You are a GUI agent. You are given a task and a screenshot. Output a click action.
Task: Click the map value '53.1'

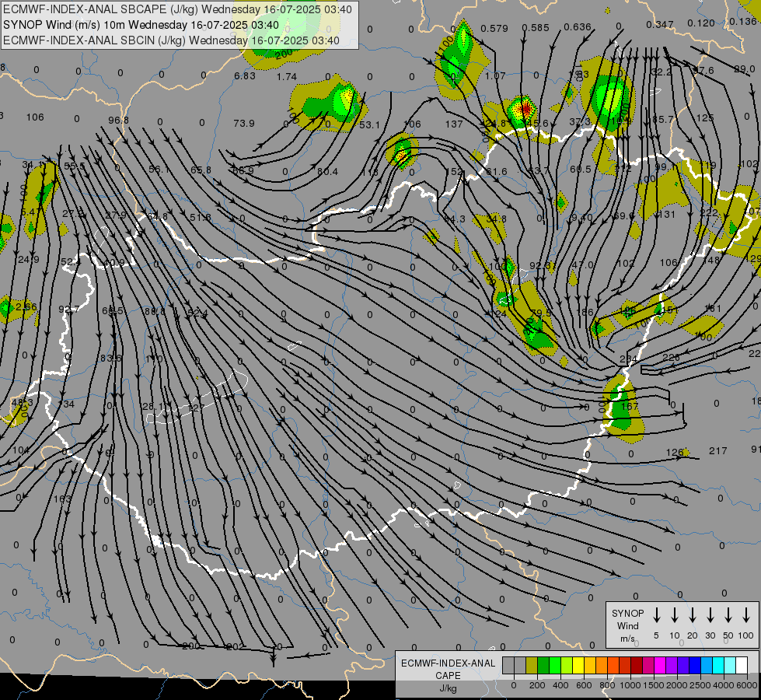(x=369, y=125)
